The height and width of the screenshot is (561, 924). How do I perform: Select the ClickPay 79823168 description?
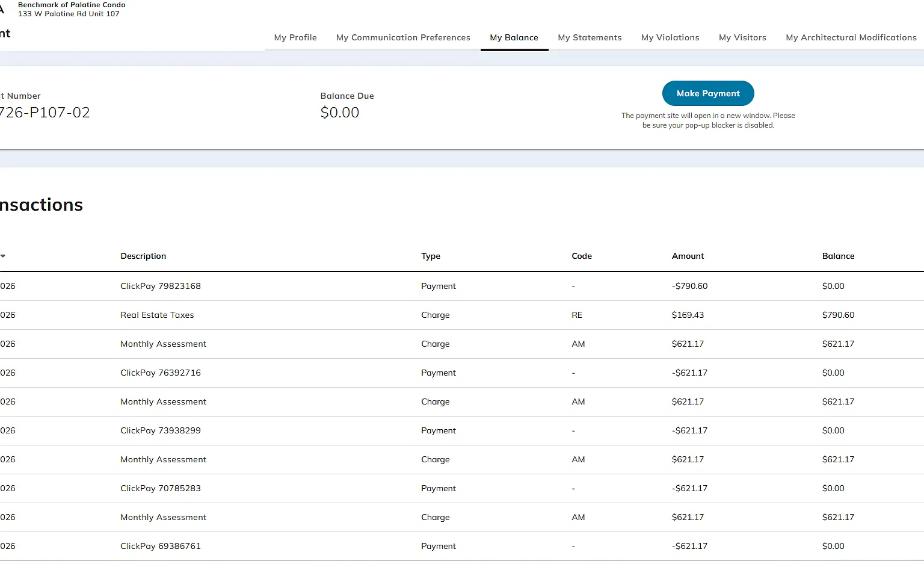point(161,286)
